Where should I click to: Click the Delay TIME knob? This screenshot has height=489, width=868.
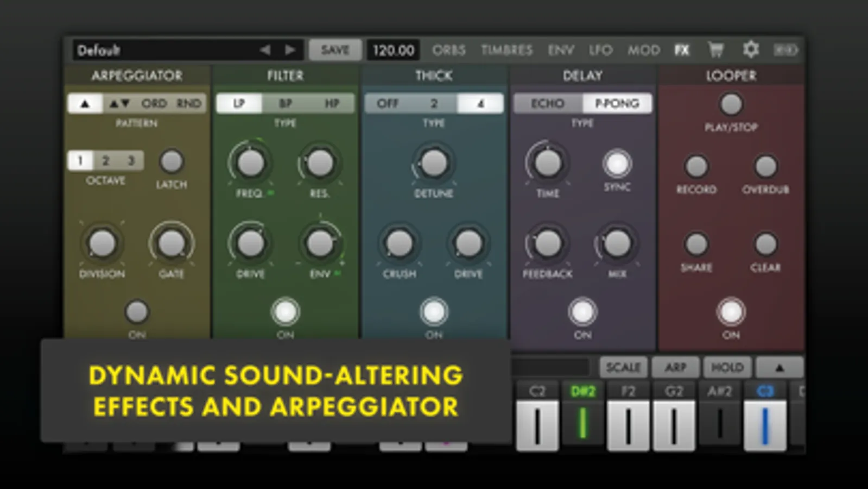[x=548, y=162]
